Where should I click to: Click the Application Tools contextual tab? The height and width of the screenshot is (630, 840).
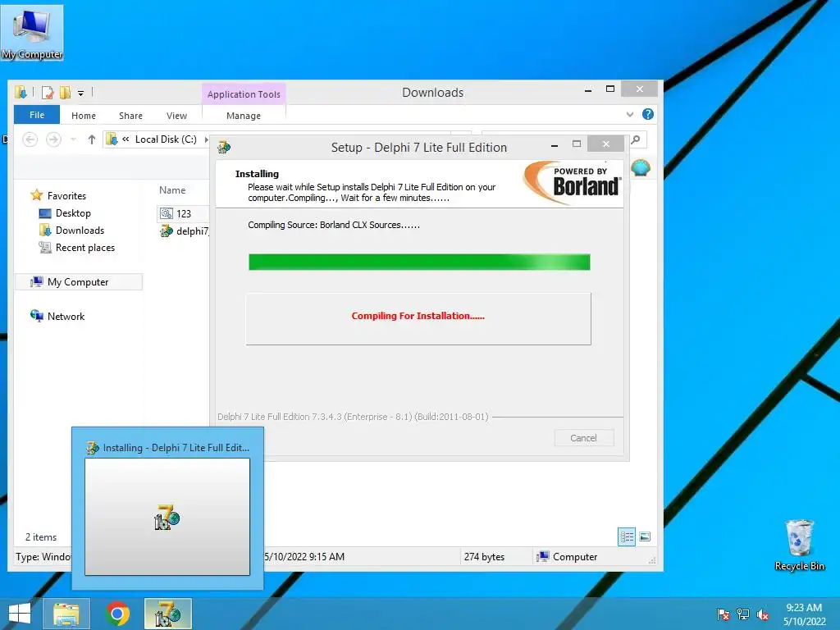[244, 94]
